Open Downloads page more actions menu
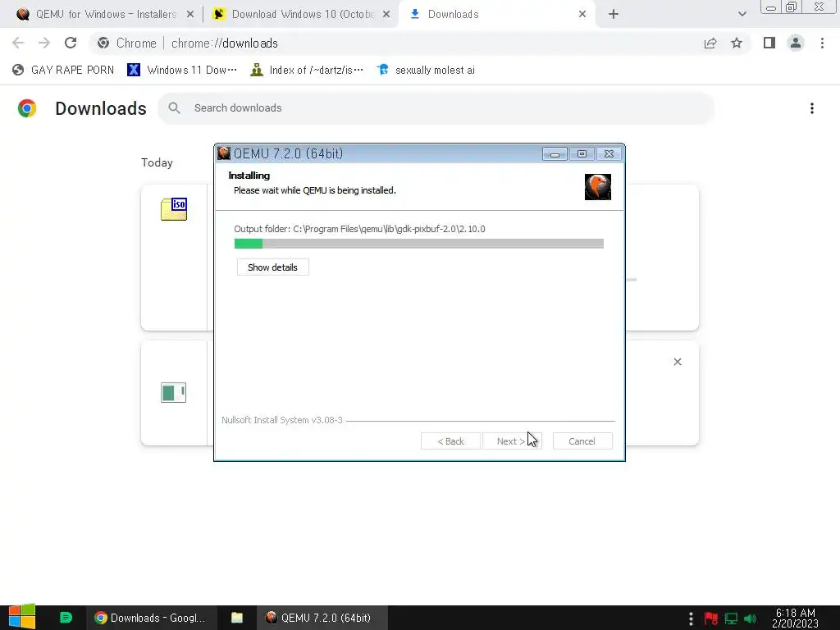 (x=812, y=108)
